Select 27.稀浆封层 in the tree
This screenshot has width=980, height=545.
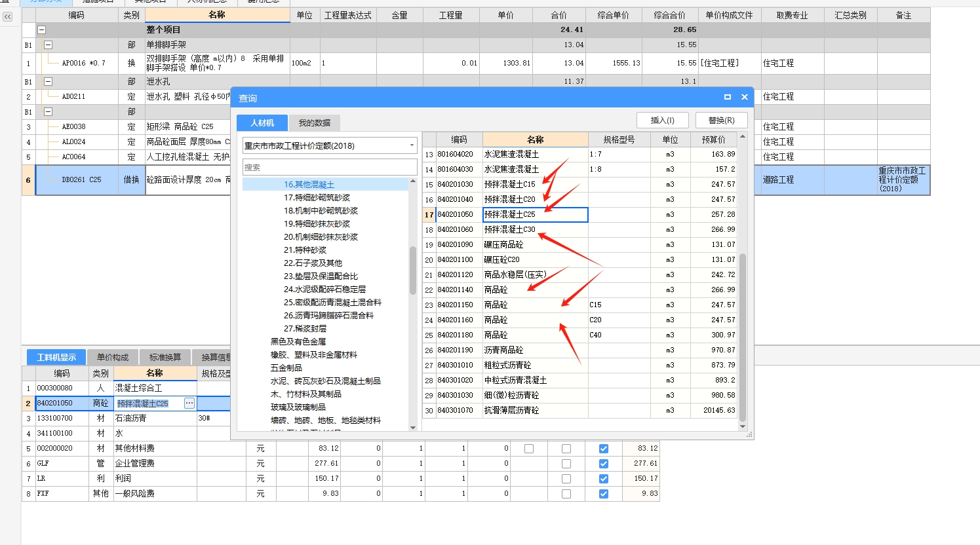tap(305, 329)
